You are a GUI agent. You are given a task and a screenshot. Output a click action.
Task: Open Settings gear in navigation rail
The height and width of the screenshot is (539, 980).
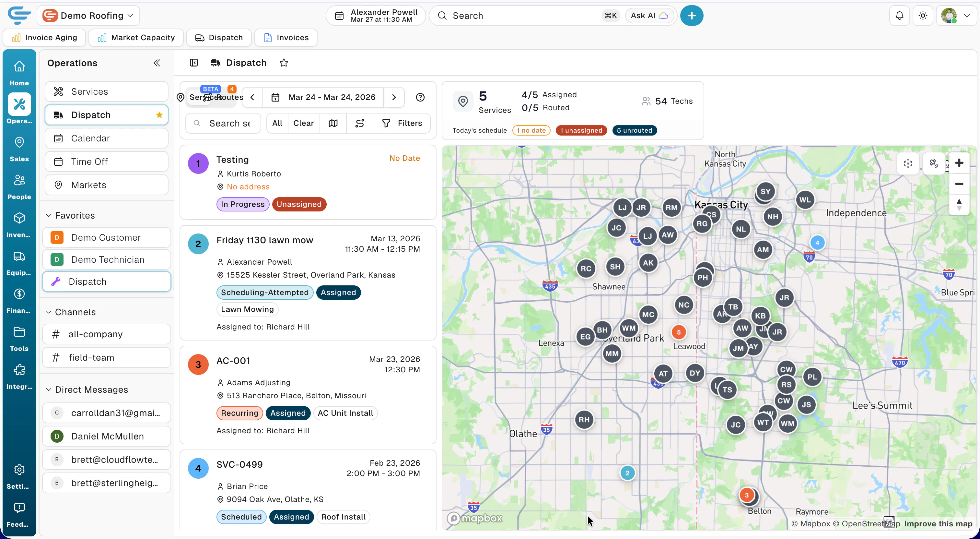[19, 476]
